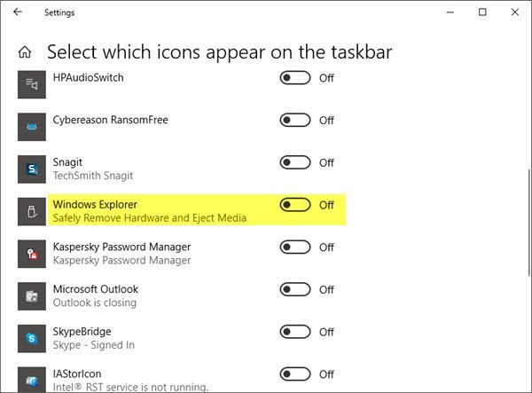
Task: Click the page title heading text
Action: (219, 52)
